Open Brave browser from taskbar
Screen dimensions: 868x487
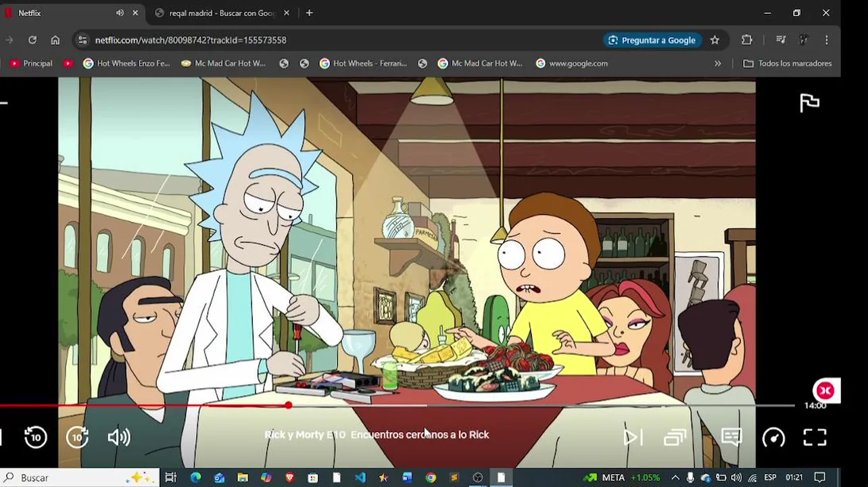(289, 478)
